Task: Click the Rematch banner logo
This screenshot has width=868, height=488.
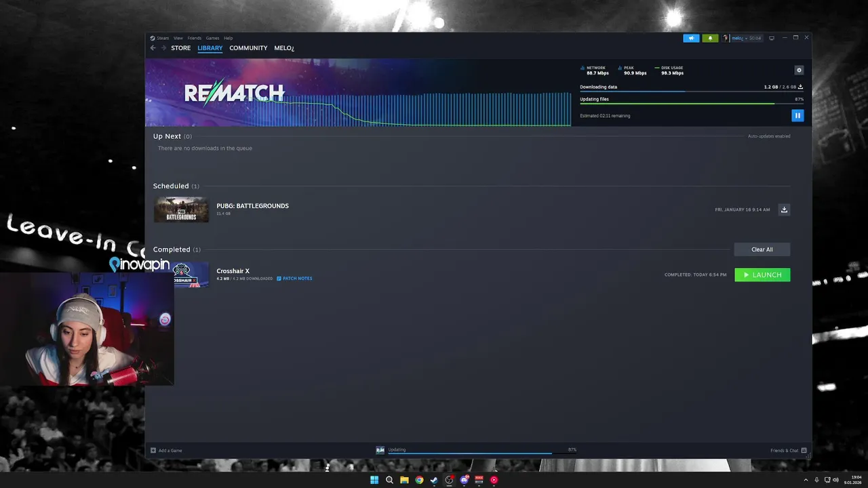Action: 234,93
